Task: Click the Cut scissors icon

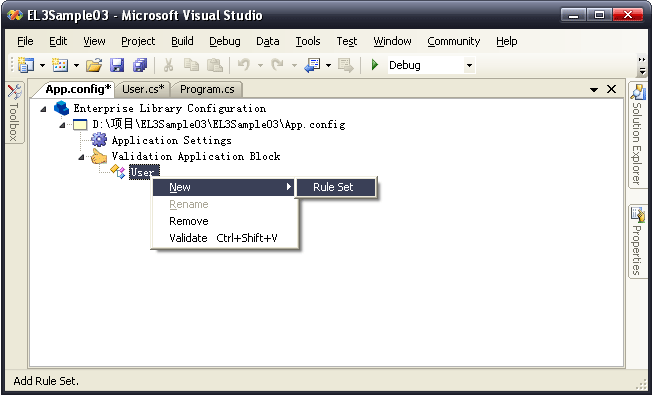Action: point(168,65)
